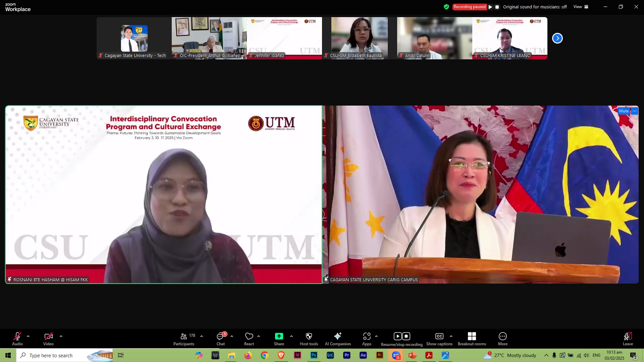Open Adobe Illustrator from taskbar
This screenshot has height=362, width=644.
[x=380, y=355]
